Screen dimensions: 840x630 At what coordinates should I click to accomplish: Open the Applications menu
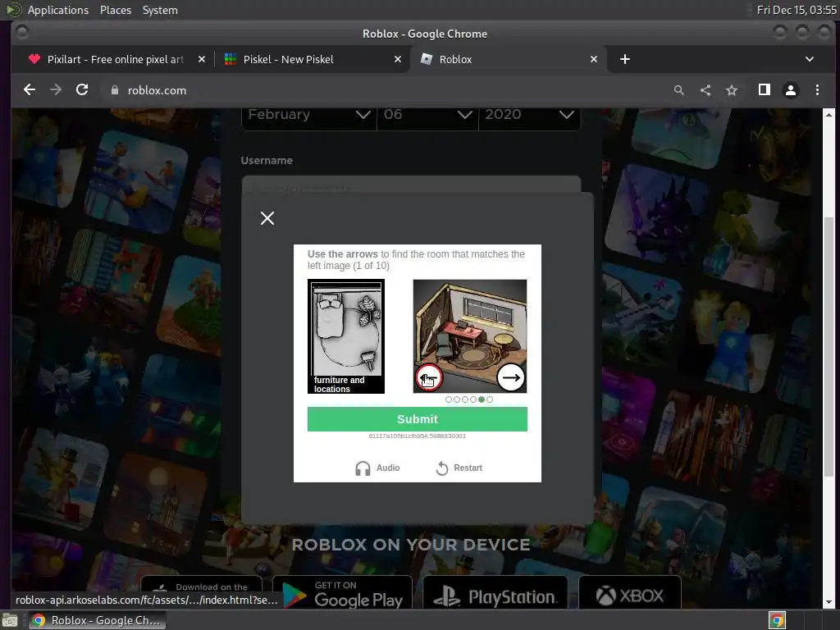coord(58,10)
